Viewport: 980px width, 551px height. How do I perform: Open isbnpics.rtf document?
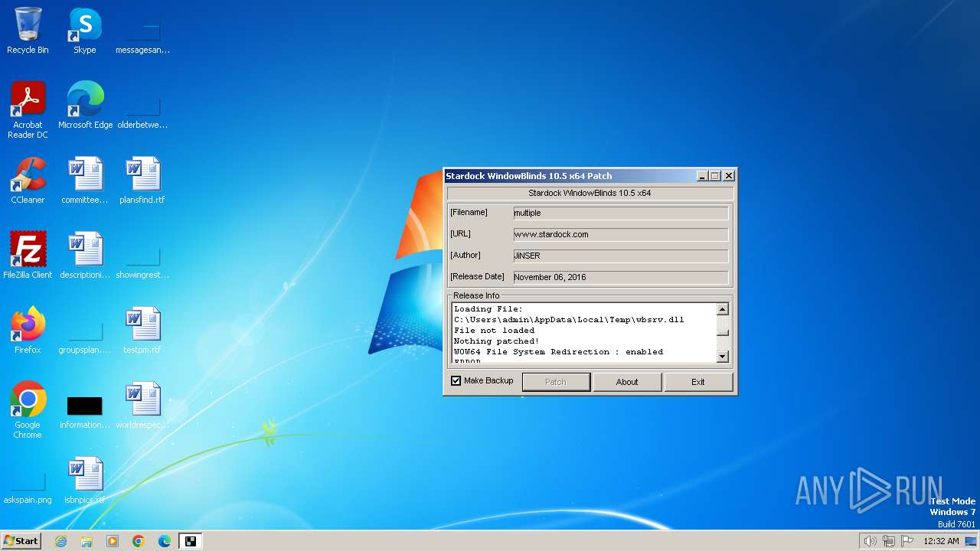[85, 480]
